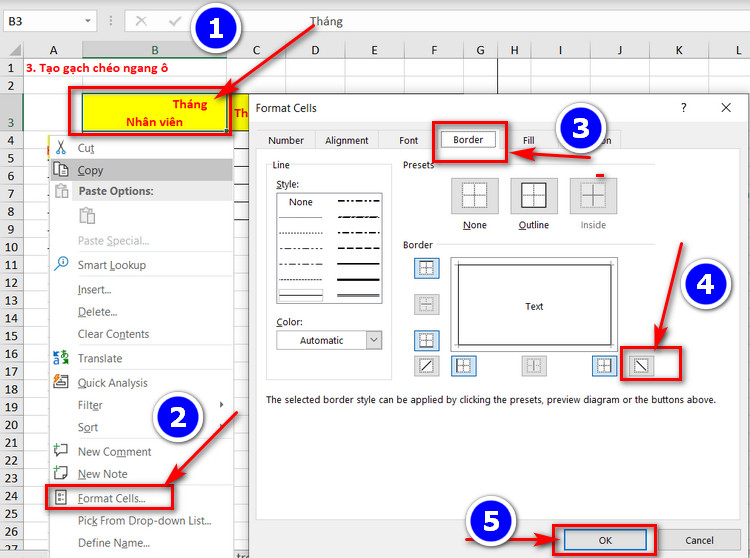Viewport: 750px width, 558px height.
Task: Click the Format Cells help question mark
Action: click(x=684, y=108)
